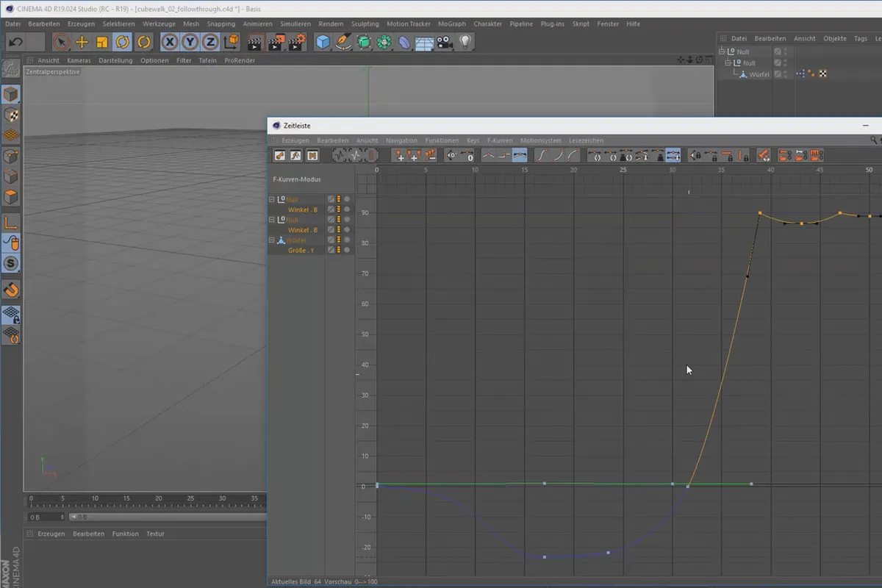Select Edges mode icon

click(x=11, y=176)
